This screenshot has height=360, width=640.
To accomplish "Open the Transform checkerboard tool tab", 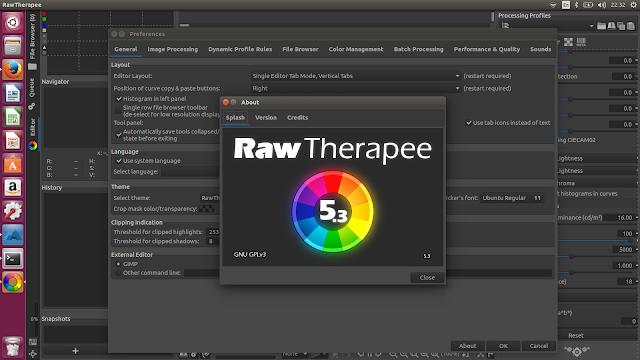I will pos(568,42).
